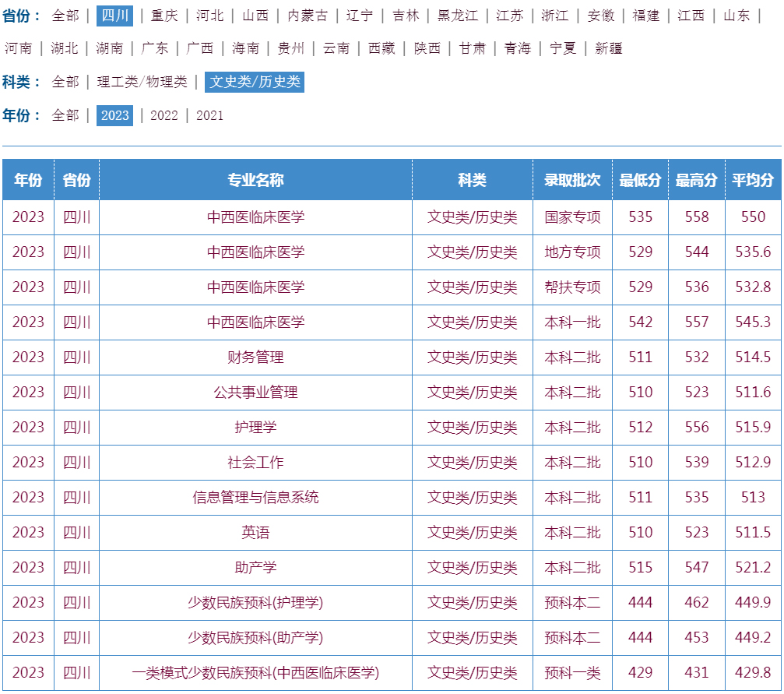The image size is (784, 694).
Task: Click the 财务管理 major cell
Action: pyautogui.click(x=255, y=358)
